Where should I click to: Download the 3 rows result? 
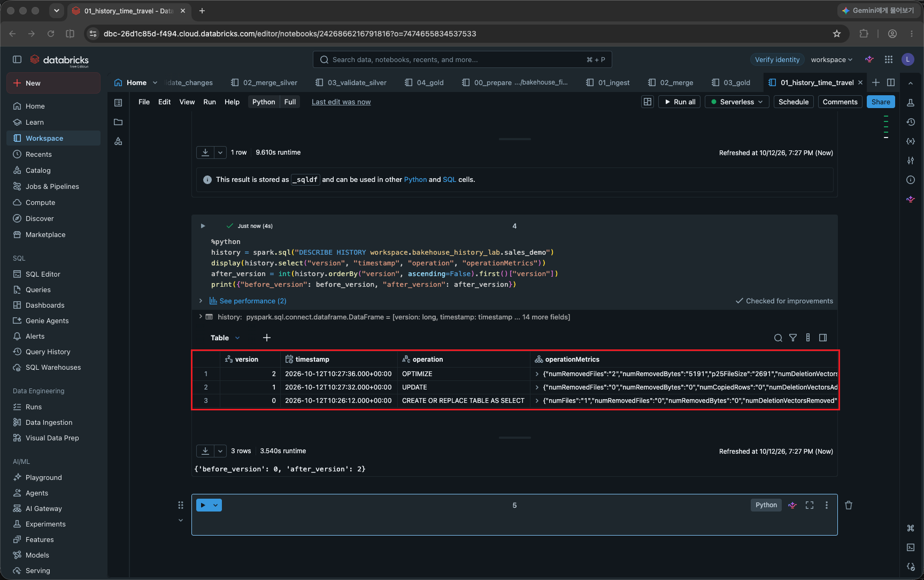[x=205, y=451]
